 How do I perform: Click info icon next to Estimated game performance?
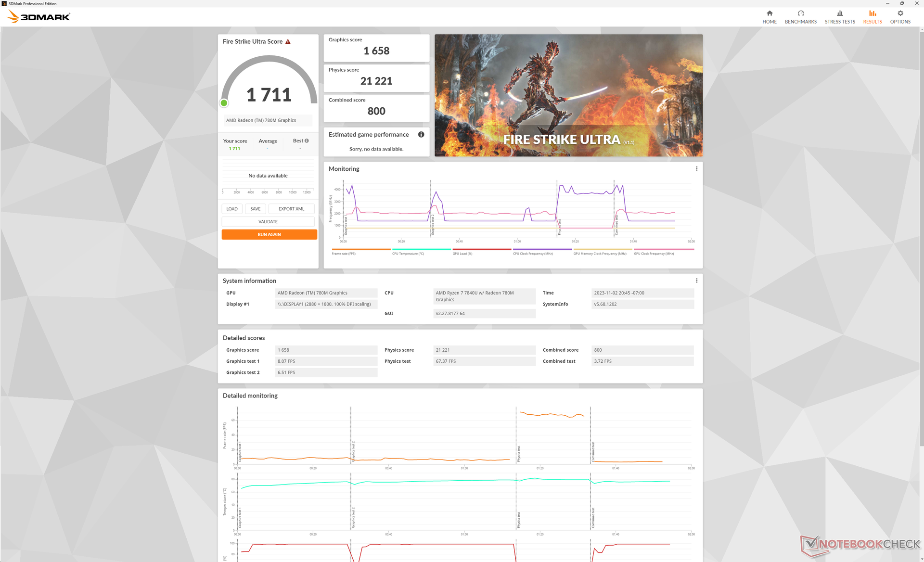click(x=421, y=135)
